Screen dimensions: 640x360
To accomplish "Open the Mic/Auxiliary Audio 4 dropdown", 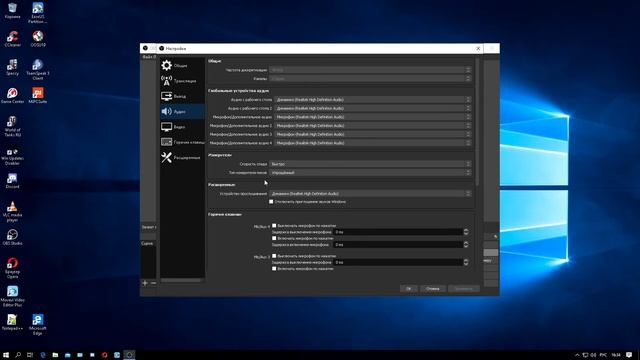I will (x=373, y=143).
